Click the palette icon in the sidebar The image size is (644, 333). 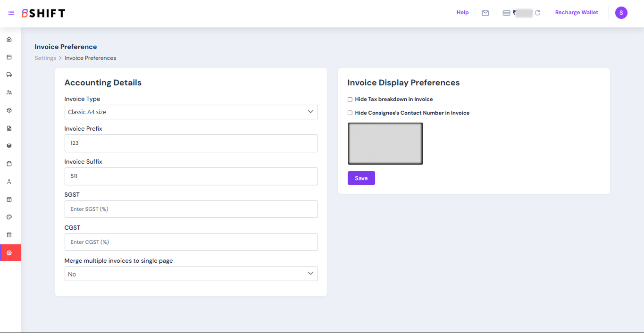[x=9, y=217]
